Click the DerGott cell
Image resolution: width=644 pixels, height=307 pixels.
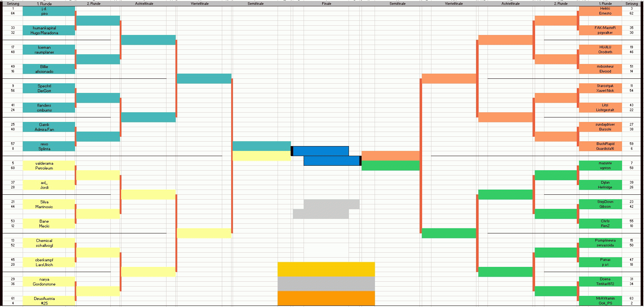tap(49, 91)
